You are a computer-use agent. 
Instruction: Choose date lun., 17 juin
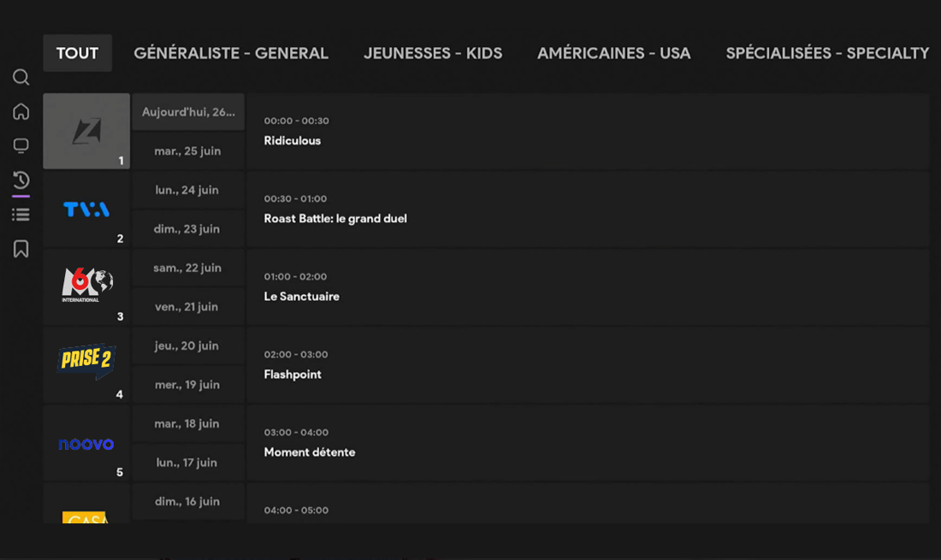pos(188,463)
